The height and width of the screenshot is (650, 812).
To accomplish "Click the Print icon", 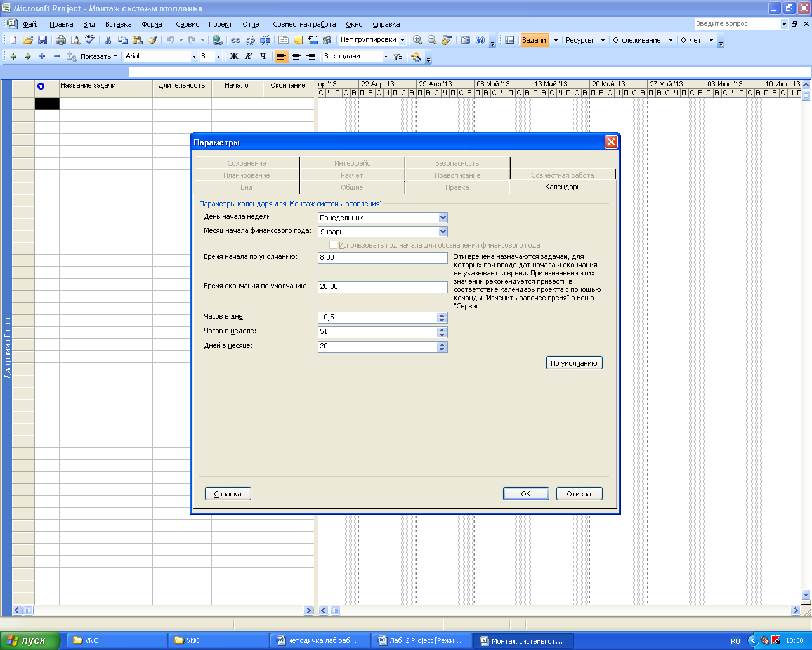I will (61, 40).
